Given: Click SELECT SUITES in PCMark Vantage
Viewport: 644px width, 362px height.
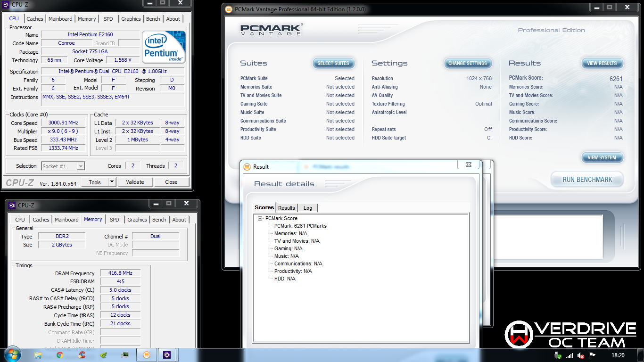Looking at the screenshot, I should (x=333, y=63).
